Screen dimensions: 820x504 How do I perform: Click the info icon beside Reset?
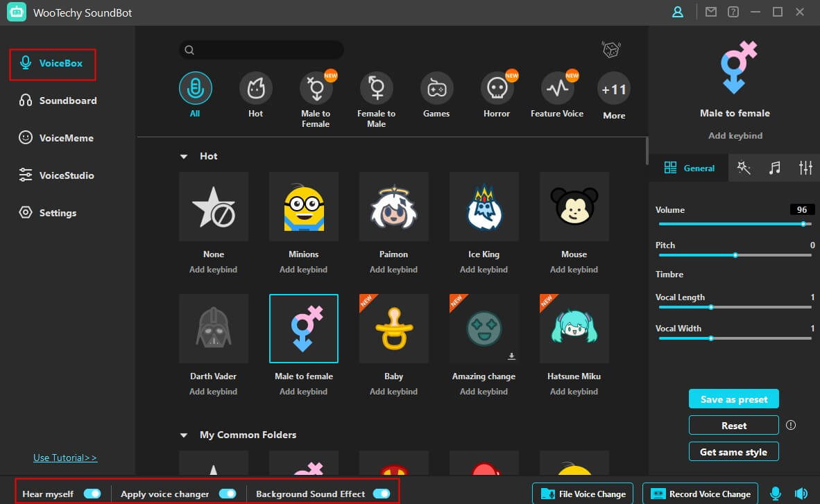790,425
